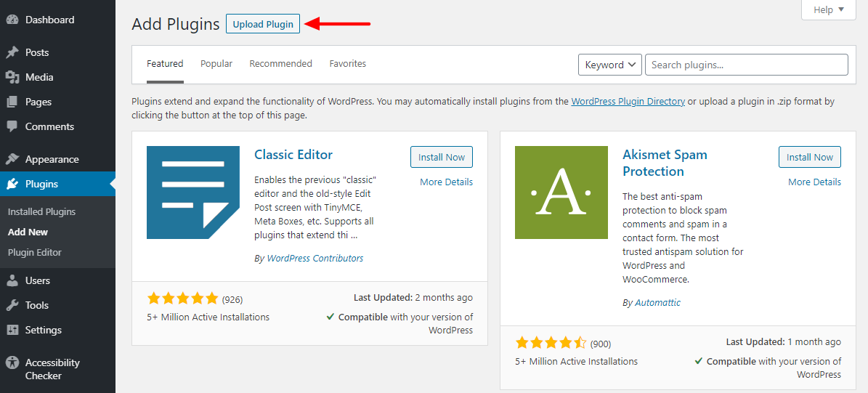
Task: Click the Comments speech bubble icon
Action: point(12,126)
